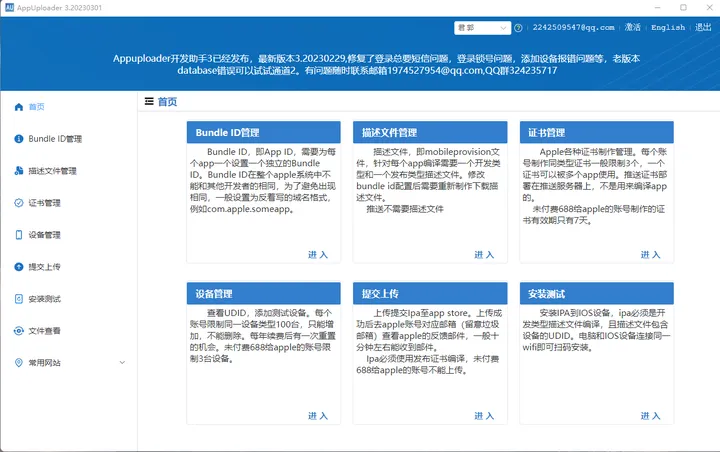
Task: Click the 安装测试 card header
Action: click(596, 294)
